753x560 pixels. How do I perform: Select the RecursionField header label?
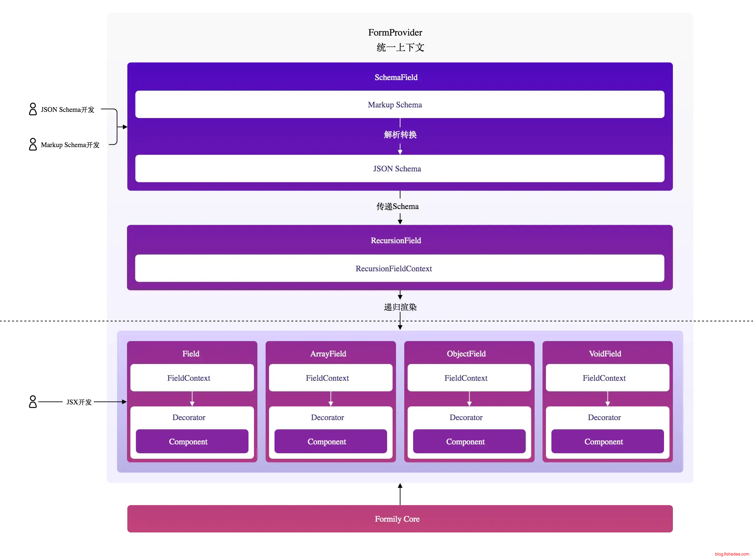point(396,240)
